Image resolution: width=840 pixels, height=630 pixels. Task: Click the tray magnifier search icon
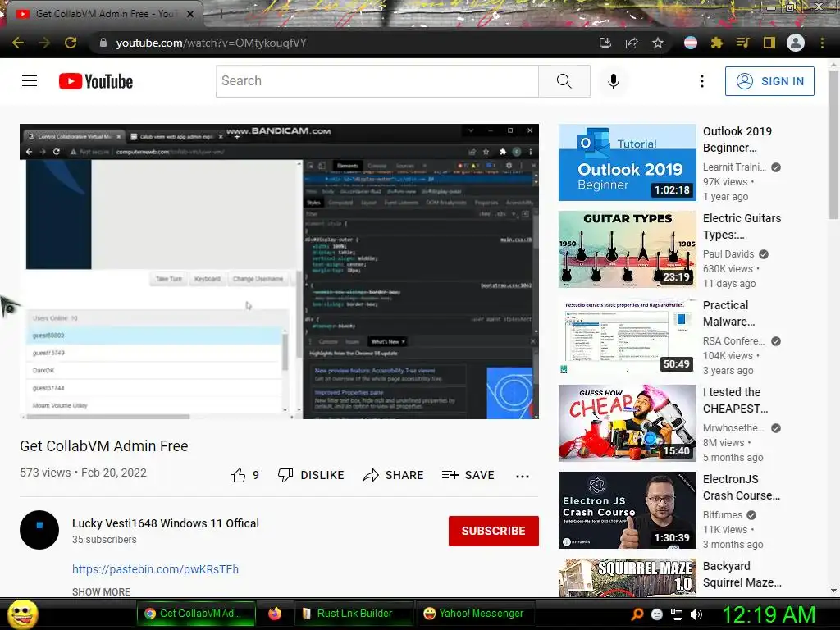pos(637,614)
